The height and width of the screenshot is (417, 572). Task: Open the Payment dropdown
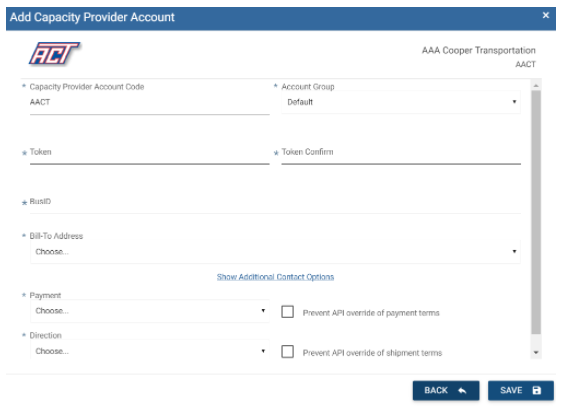tap(150, 311)
